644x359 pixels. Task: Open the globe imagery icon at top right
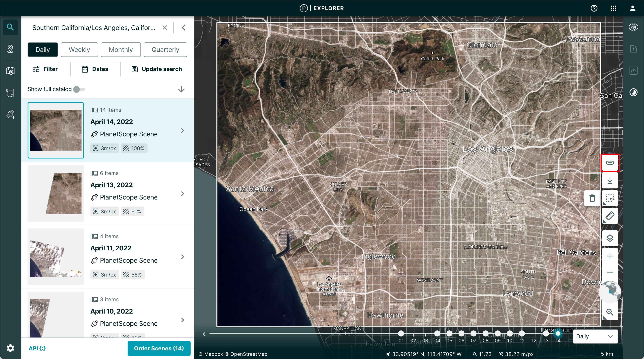[x=633, y=27]
